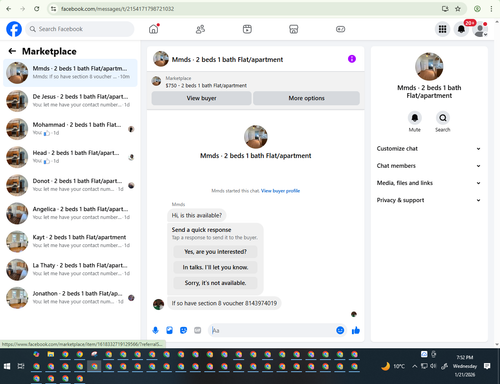Send a thumbs-up like
Viewport: 500px width, 384px height.
(x=356, y=330)
